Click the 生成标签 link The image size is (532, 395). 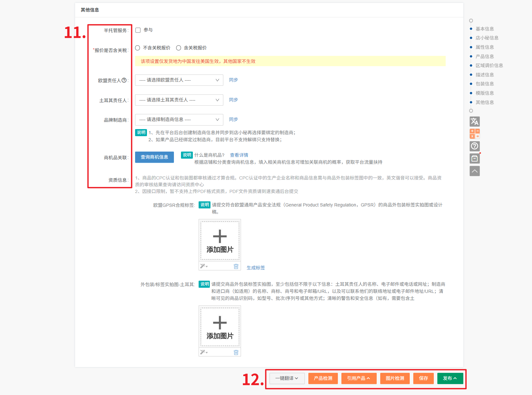(x=255, y=268)
